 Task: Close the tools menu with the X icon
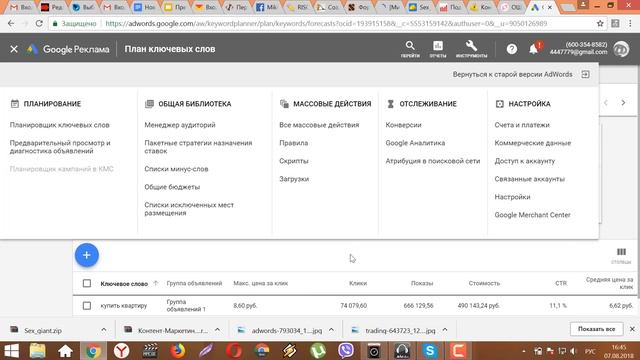click(x=14, y=49)
